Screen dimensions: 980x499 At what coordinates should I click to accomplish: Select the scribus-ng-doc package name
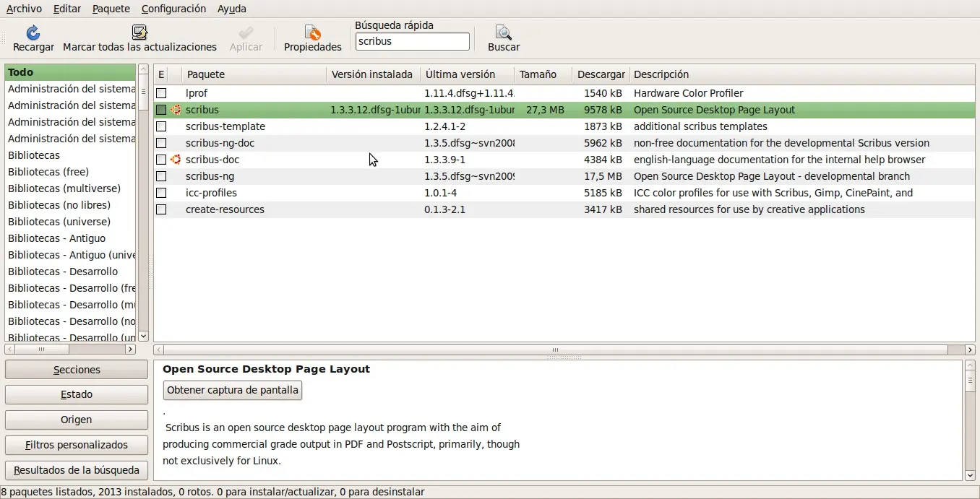(220, 143)
